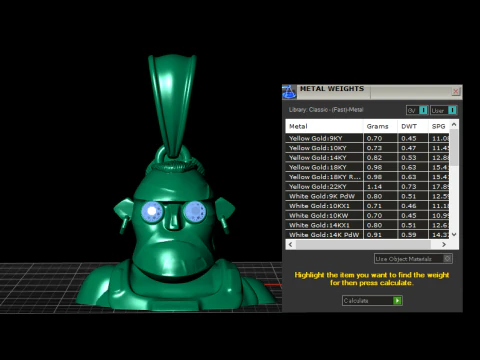Select the White Gold:10KW row
Screen dimensions: 480x360
click(x=367, y=216)
